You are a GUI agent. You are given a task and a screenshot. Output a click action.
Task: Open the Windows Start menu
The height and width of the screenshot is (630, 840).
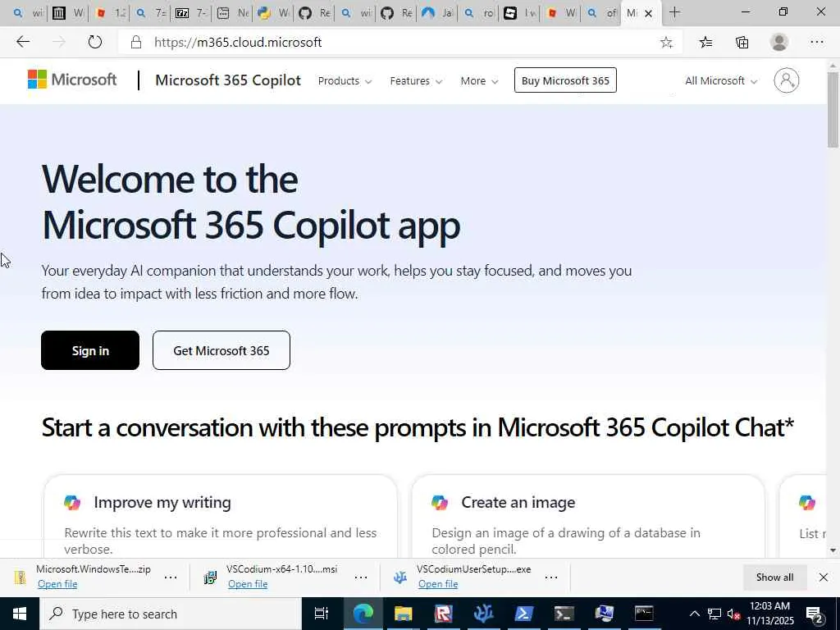20,614
